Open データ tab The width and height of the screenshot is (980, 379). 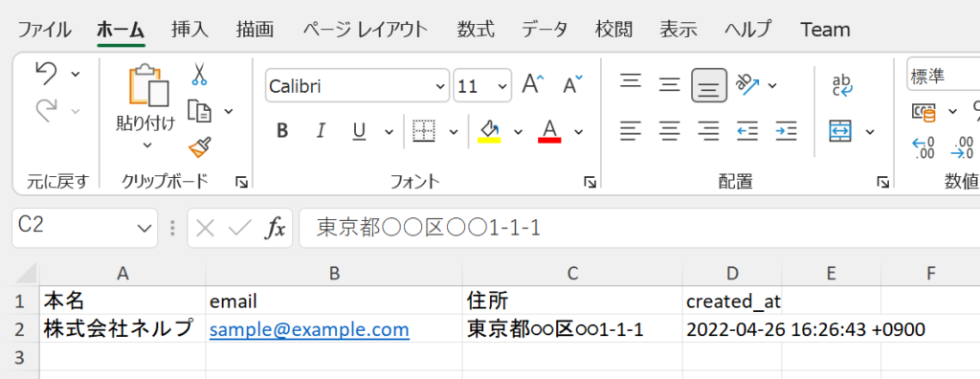click(x=545, y=29)
